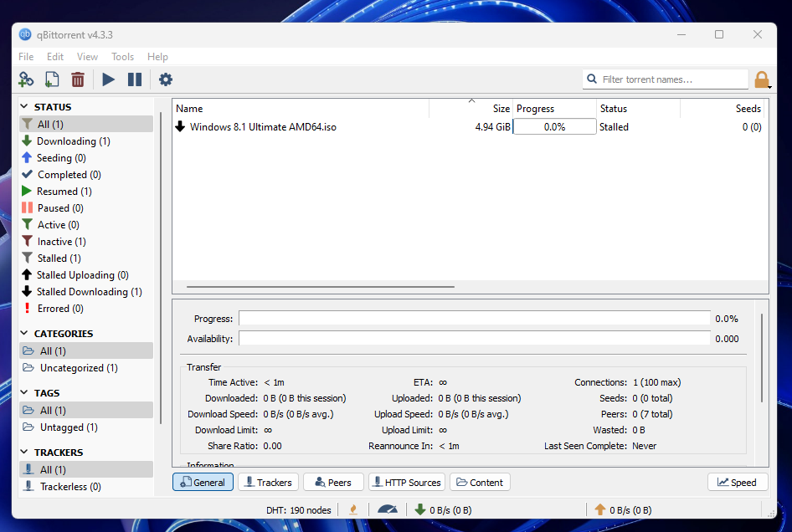Click the 0.0% progress bar in torrent row
The width and height of the screenshot is (792, 532).
pyautogui.click(x=554, y=126)
